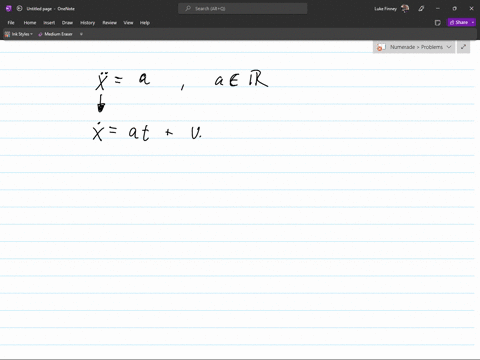Click the OneNote app icon in title bar
The width and height of the screenshot is (480, 360).
point(9,9)
